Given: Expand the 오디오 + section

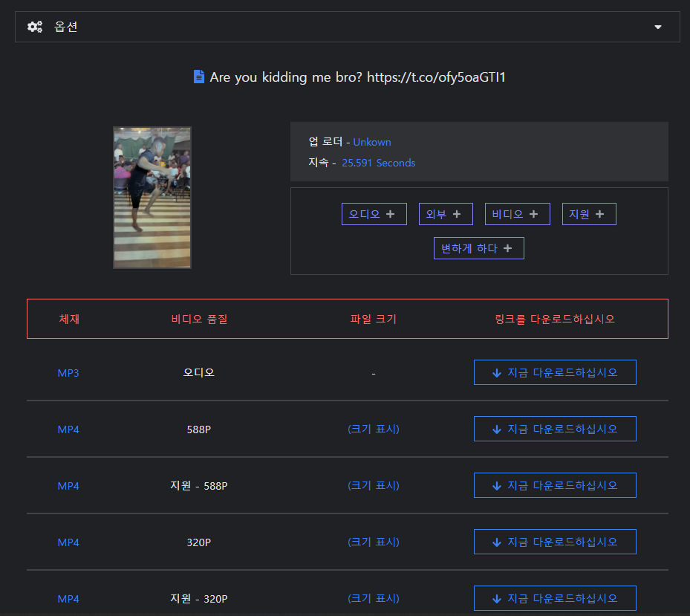Looking at the screenshot, I should point(374,214).
